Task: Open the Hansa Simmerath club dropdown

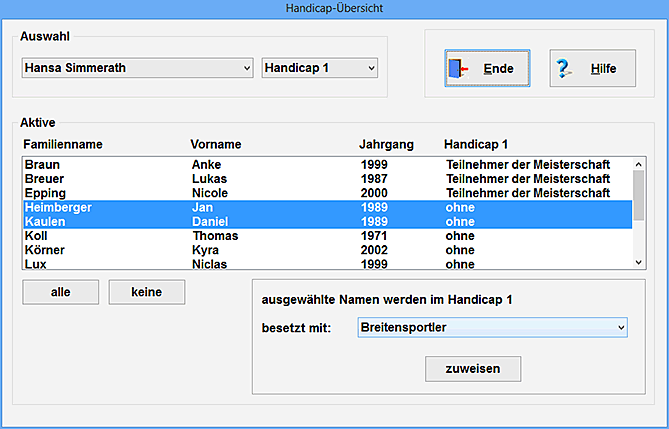Action: [137, 68]
